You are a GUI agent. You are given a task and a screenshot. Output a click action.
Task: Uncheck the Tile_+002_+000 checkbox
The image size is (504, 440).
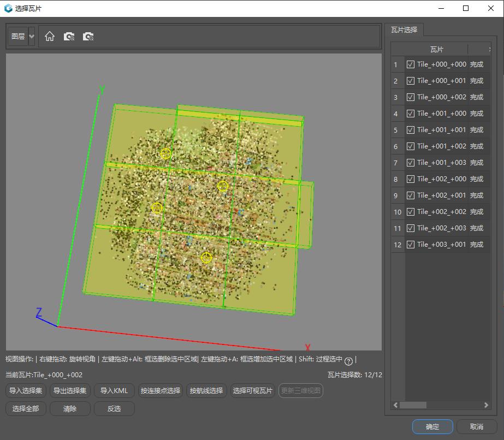pyautogui.click(x=411, y=179)
